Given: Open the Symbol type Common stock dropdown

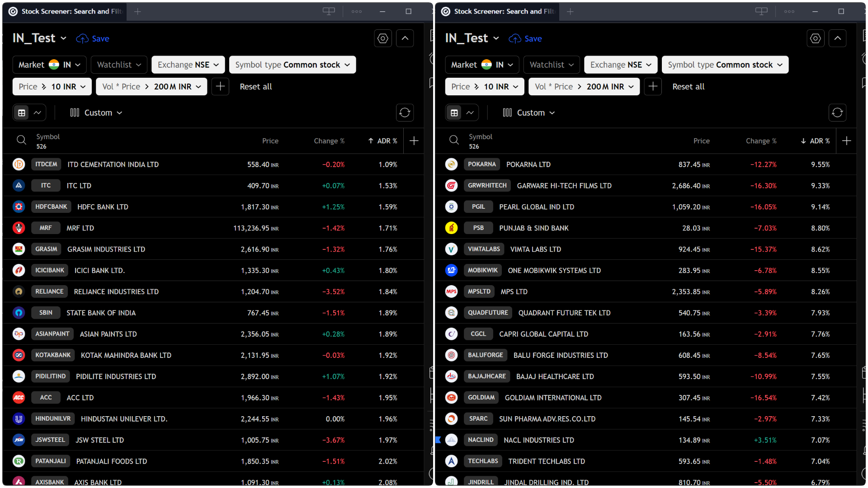Looking at the screenshot, I should click(292, 65).
